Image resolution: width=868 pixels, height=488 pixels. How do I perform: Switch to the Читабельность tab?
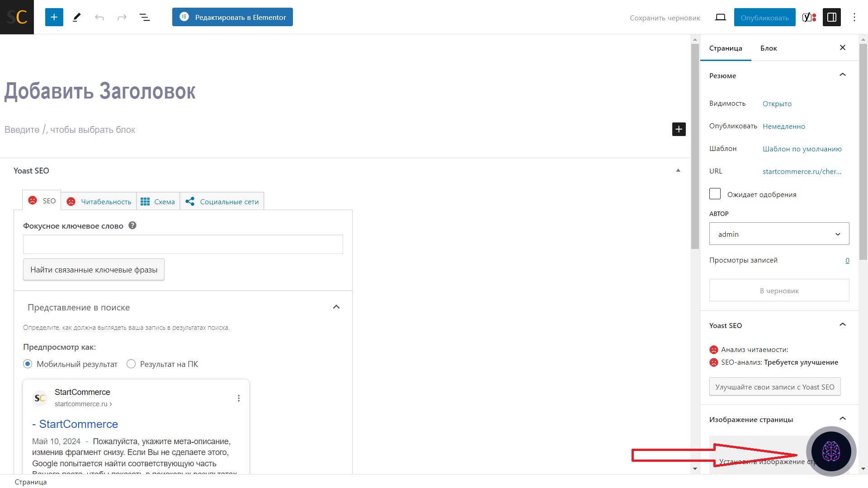point(99,202)
